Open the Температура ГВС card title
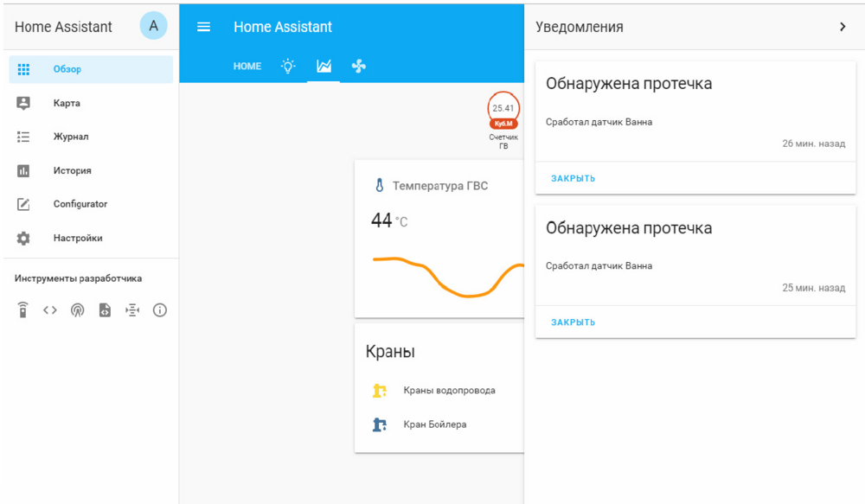 440,186
